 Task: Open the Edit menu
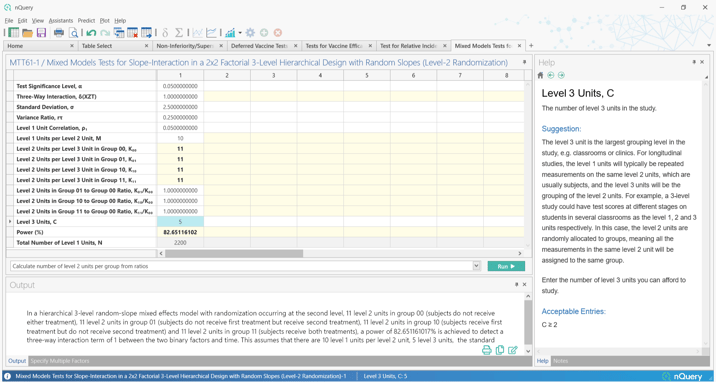(x=22, y=21)
